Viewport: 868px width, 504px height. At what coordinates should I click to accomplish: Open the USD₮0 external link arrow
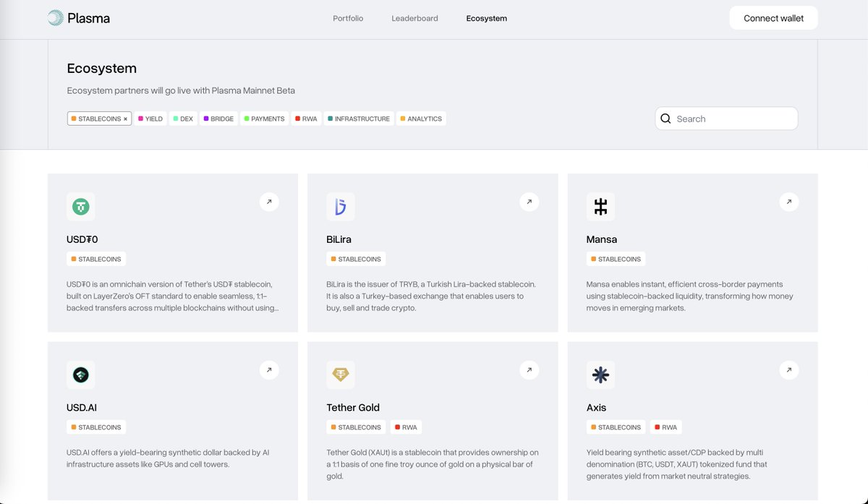point(269,202)
